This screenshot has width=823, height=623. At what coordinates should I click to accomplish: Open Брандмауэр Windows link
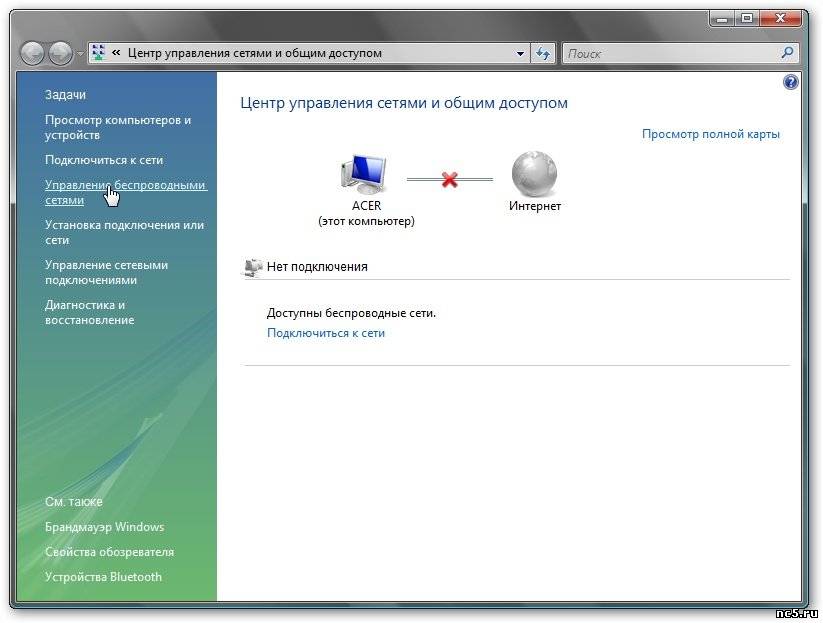click(104, 527)
